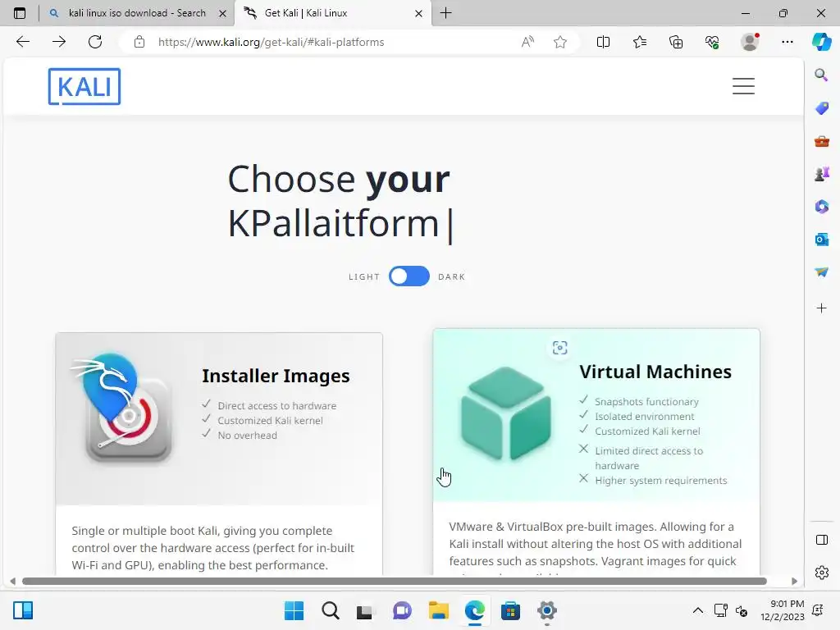
Task: Open the Settings gear on taskbar
Action: click(547, 610)
